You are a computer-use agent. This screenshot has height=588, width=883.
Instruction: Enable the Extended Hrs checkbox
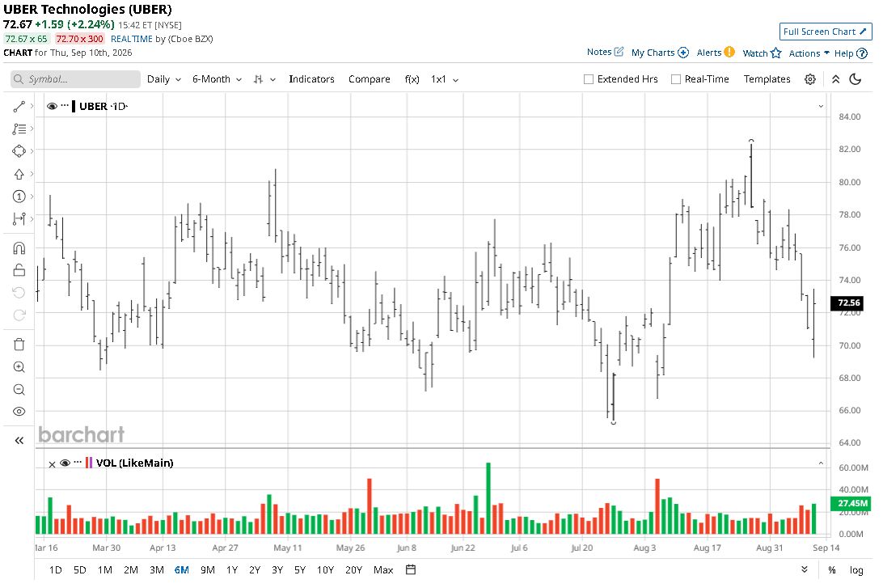(x=589, y=79)
